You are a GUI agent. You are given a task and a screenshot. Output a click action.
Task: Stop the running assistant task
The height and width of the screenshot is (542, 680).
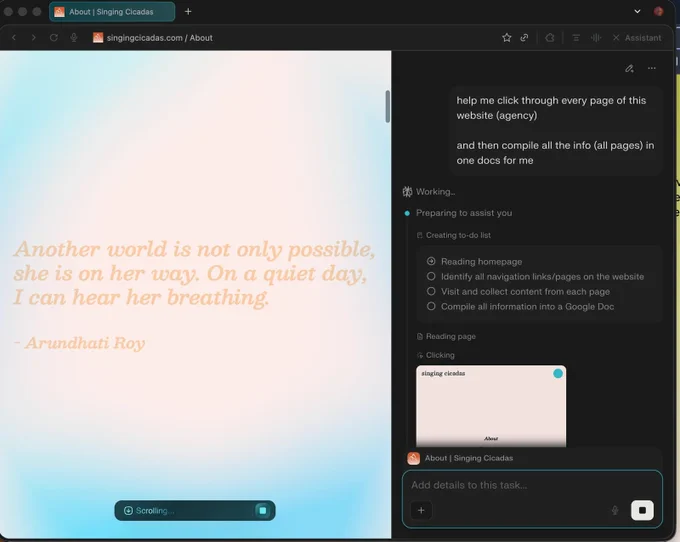(x=642, y=510)
